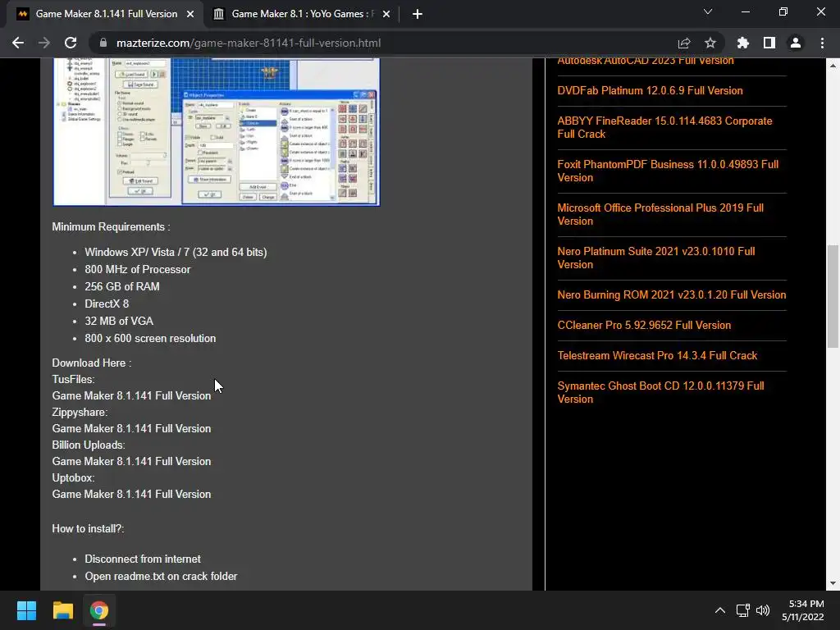This screenshot has height=630, width=840.
Task: Click the forward navigation arrow
Action: click(44, 43)
